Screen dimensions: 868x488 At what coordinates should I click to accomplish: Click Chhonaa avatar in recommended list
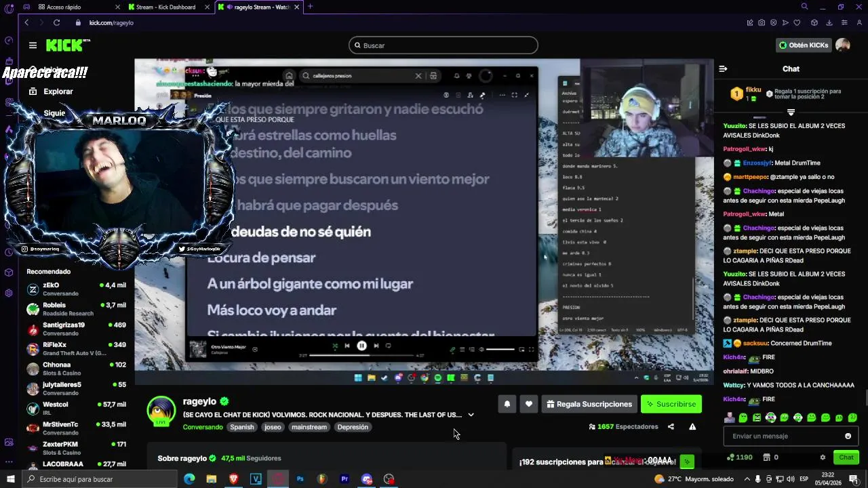(33, 369)
